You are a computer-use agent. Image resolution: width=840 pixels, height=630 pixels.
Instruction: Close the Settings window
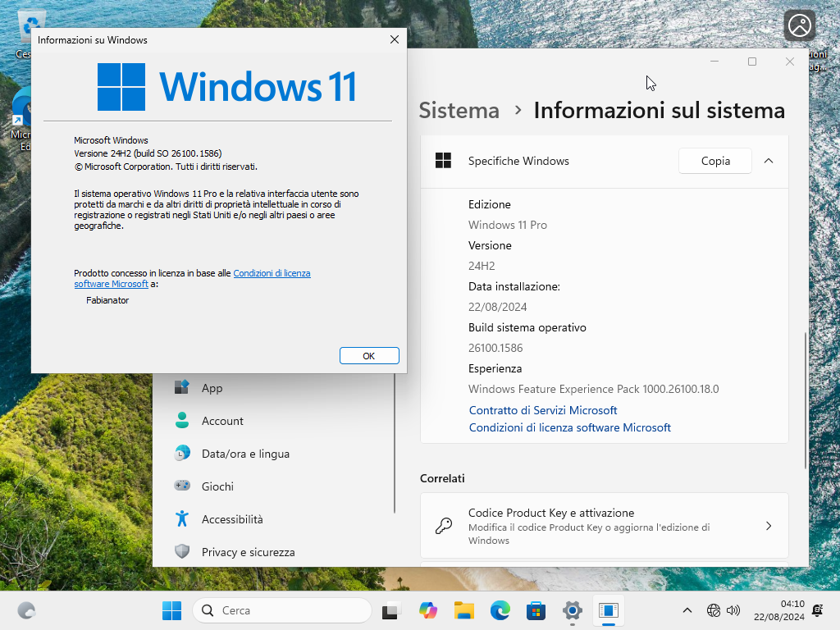pyautogui.click(x=790, y=62)
